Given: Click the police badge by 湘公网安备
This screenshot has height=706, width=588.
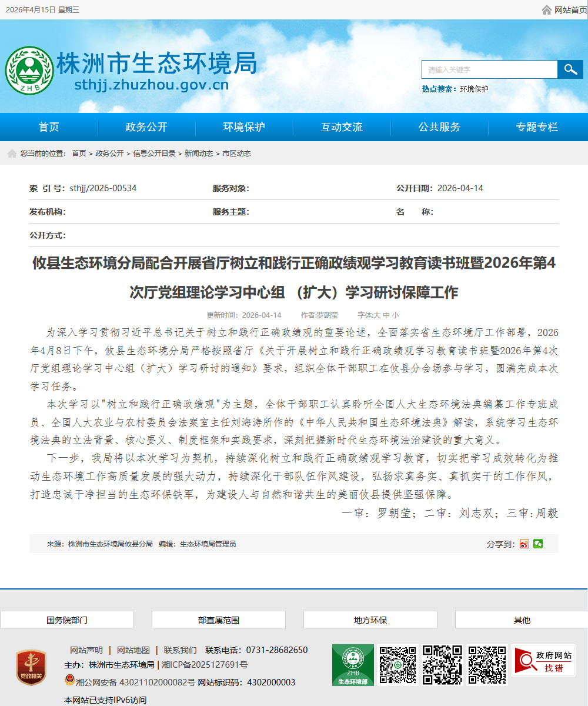Looking at the screenshot, I should (x=69, y=681).
